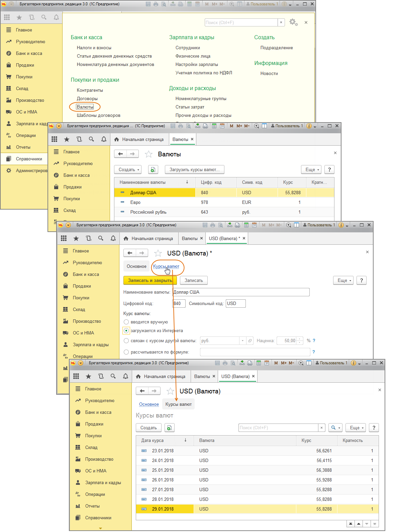Click history icon in Курсы валют window toolbar
The image size is (400, 532).
[101, 376]
